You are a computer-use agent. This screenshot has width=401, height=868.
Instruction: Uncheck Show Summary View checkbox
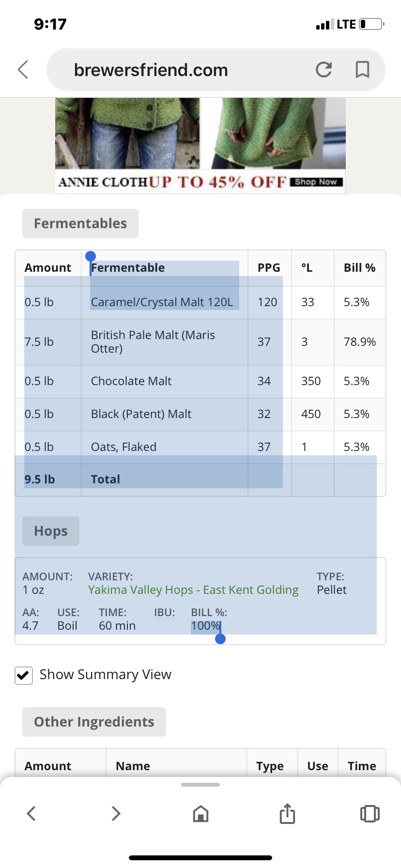(24, 675)
